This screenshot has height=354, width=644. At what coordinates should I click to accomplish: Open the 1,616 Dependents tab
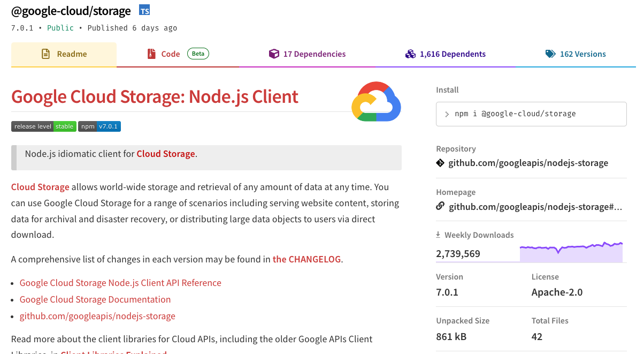click(x=445, y=54)
